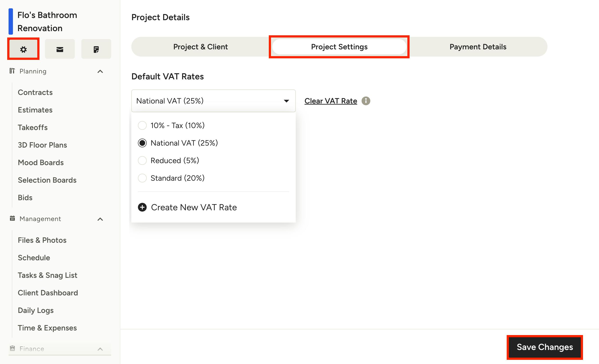Viewport: 599px width, 364px height.
Task: Open project settings gear icon
Action: click(x=23, y=49)
